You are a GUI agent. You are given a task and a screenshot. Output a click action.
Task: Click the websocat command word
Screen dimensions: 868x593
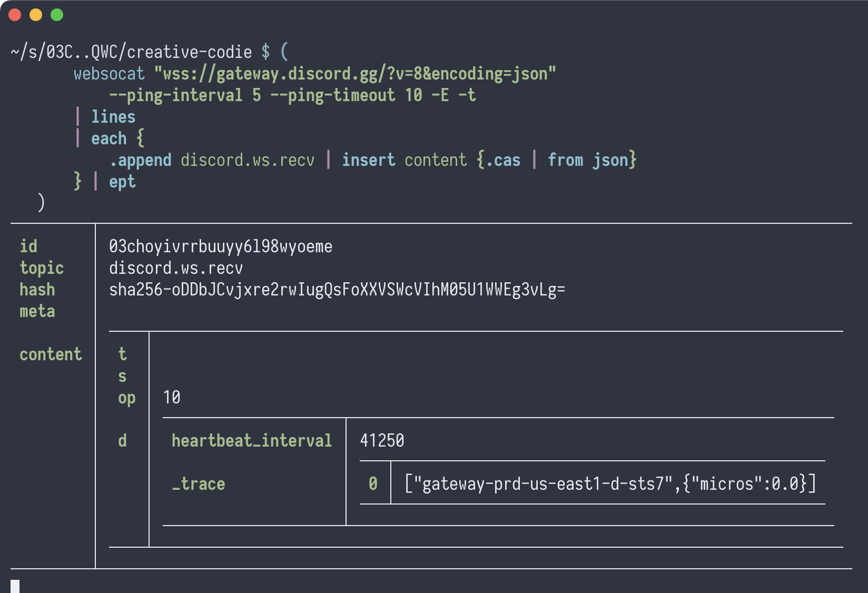[109, 74]
